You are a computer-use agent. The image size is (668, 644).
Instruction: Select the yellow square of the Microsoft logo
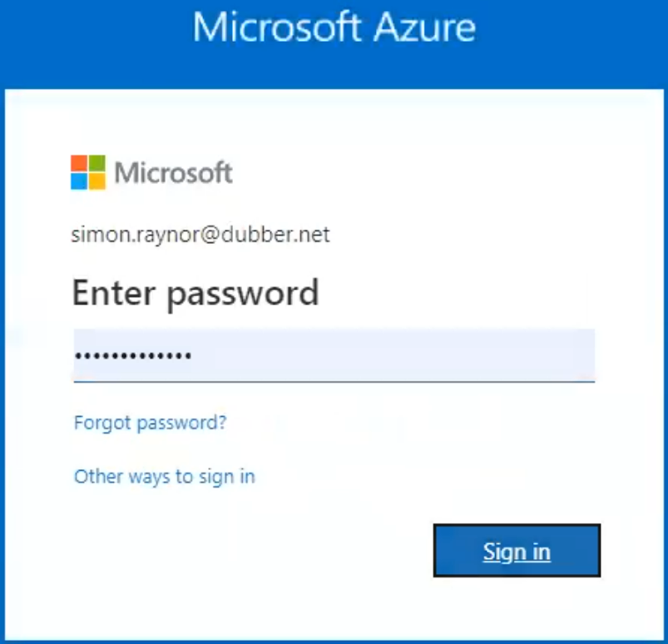click(x=96, y=183)
